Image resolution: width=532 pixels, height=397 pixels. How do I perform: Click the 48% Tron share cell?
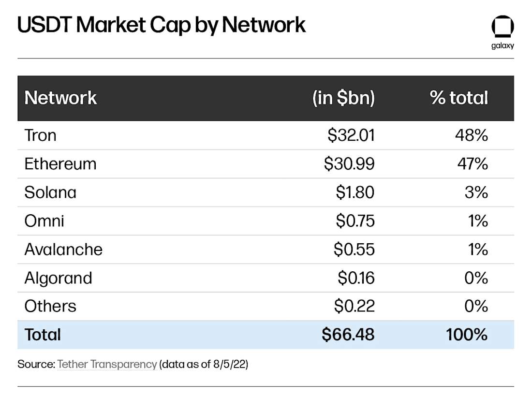(472, 135)
